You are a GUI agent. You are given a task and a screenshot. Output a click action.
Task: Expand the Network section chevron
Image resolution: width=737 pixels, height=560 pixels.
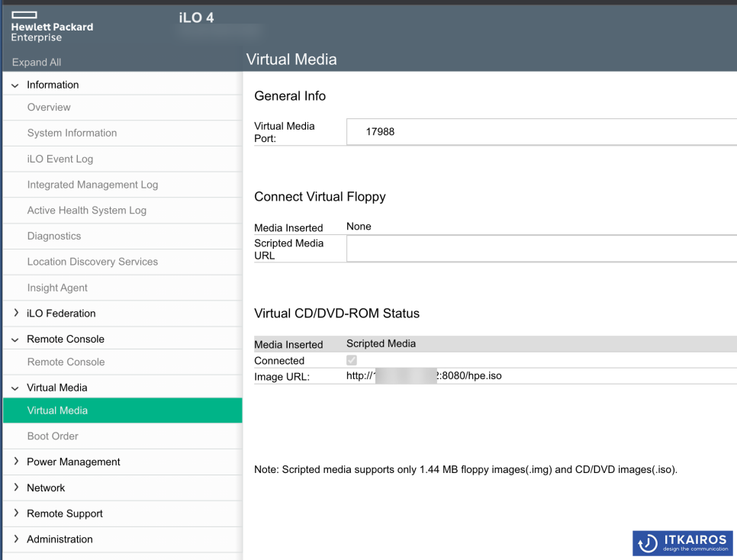click(x=16, y=488)
